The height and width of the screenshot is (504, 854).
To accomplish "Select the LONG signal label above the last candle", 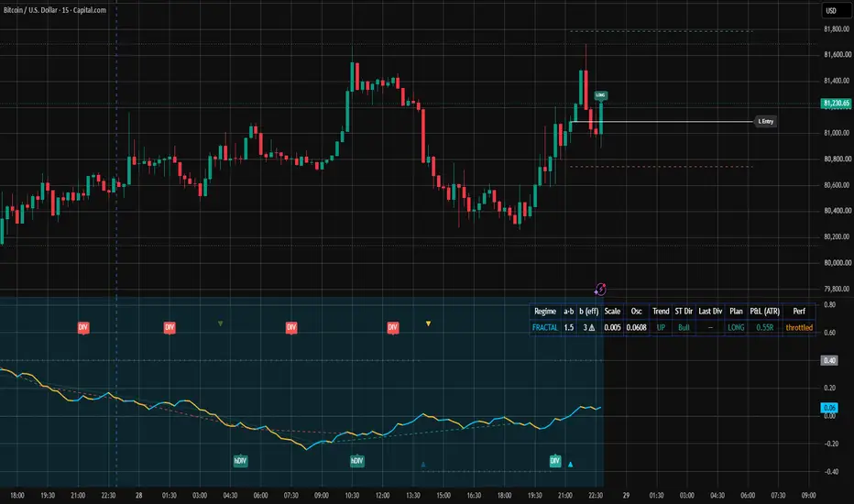I will click(600, 95).
